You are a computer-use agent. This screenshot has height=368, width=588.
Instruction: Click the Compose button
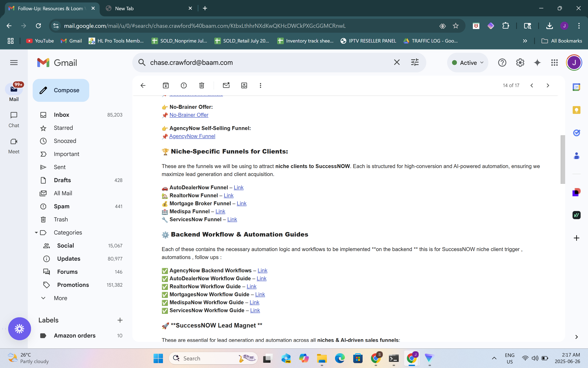tap(61, 90)
